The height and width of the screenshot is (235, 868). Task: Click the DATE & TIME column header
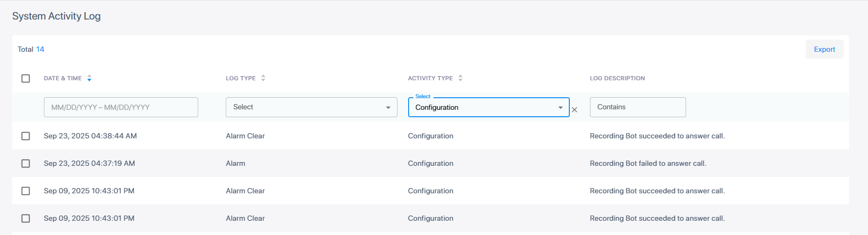click(62, 78)
